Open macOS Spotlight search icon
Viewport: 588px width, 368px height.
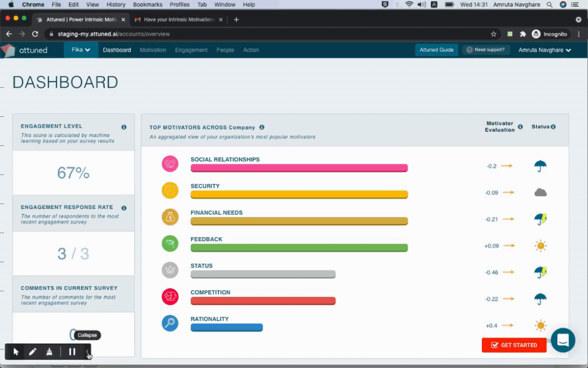point(549,5)
